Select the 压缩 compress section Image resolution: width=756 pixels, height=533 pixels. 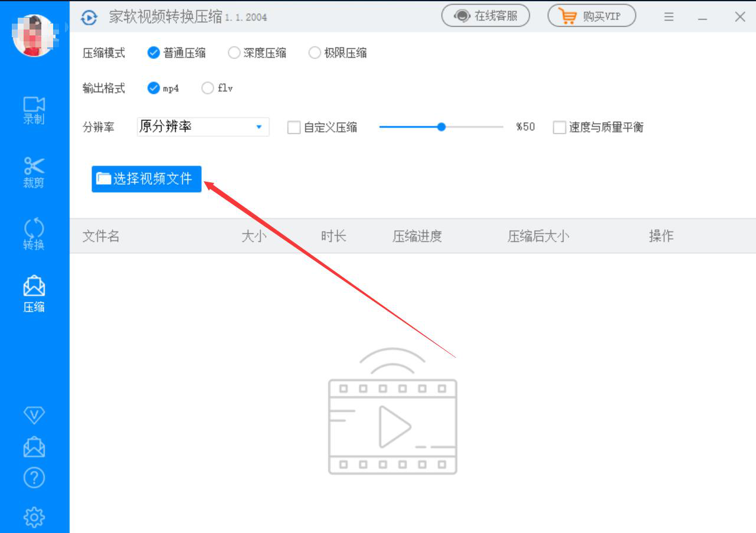tap(34, 294)
